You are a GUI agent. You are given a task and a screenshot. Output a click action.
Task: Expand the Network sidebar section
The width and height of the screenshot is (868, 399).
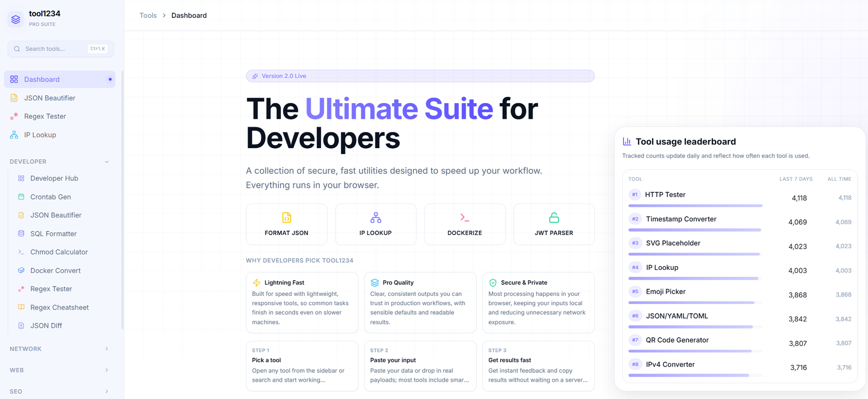(106, 349)
